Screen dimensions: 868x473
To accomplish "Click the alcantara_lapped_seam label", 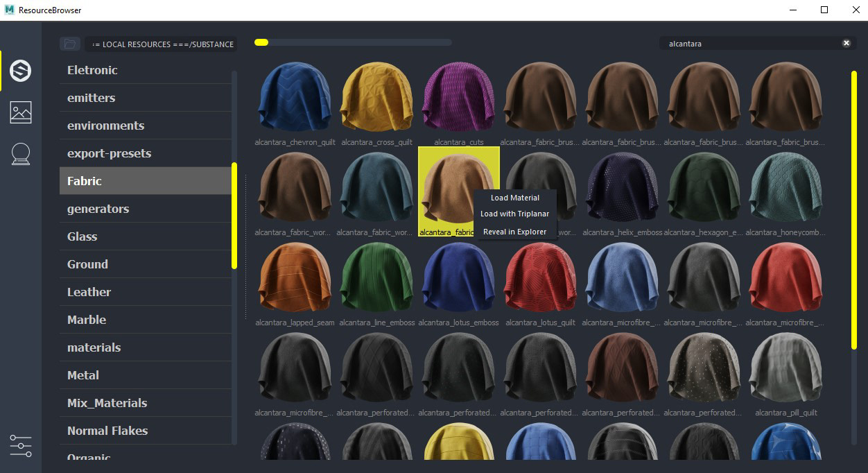I will pos(295,322).
